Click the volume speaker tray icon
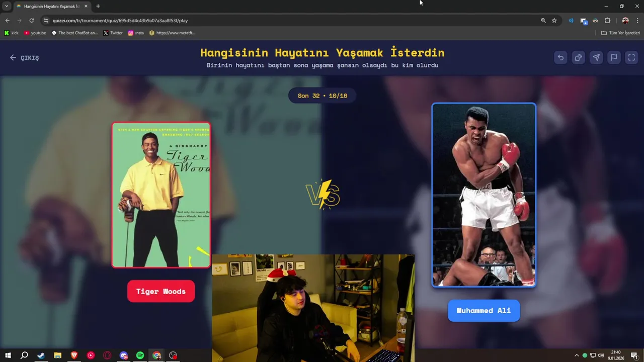644x362 pixels. point(601,355)
